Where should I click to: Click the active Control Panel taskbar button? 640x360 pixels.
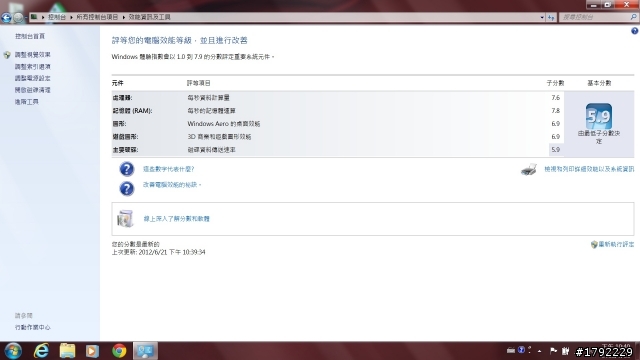(x=145, y=351)
